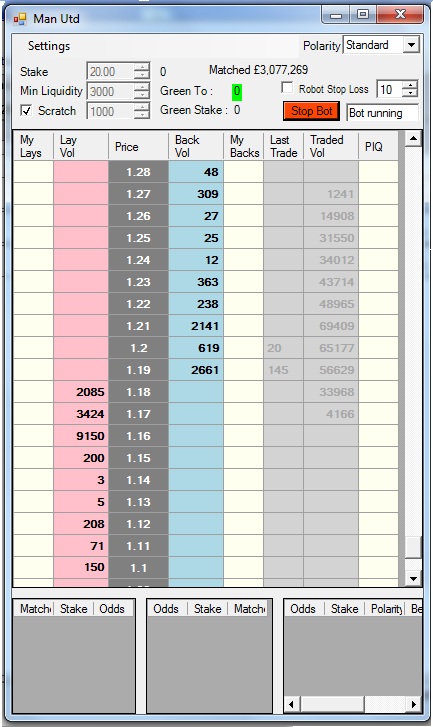This screenshot has width=433, height=727.
Task: Click the Last Trade column header
Action: point(283,146)
